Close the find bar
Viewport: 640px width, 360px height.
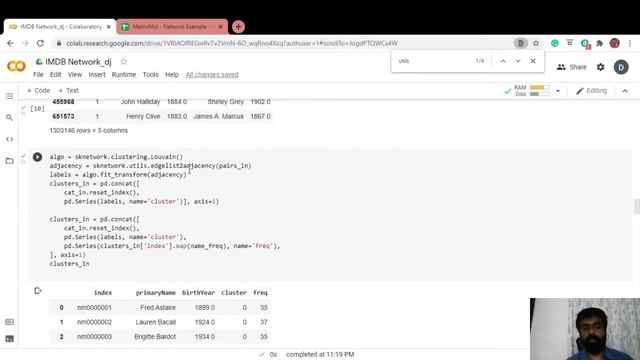click(533, 61)
